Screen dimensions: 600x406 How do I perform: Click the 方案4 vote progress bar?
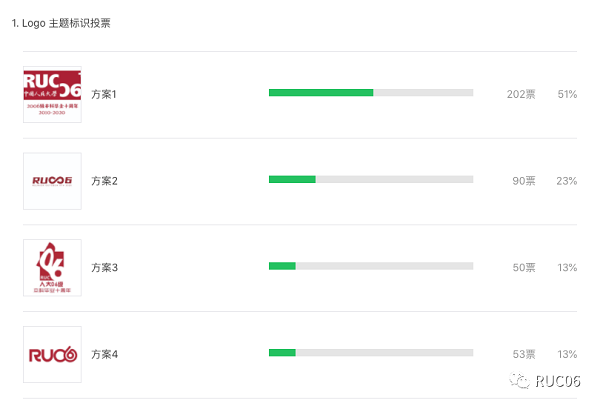coord(371,353)
